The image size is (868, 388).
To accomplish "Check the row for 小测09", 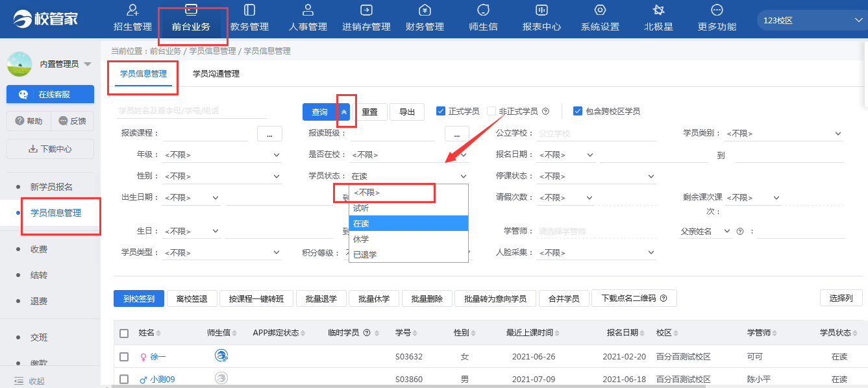I will [x=124, y=379].
